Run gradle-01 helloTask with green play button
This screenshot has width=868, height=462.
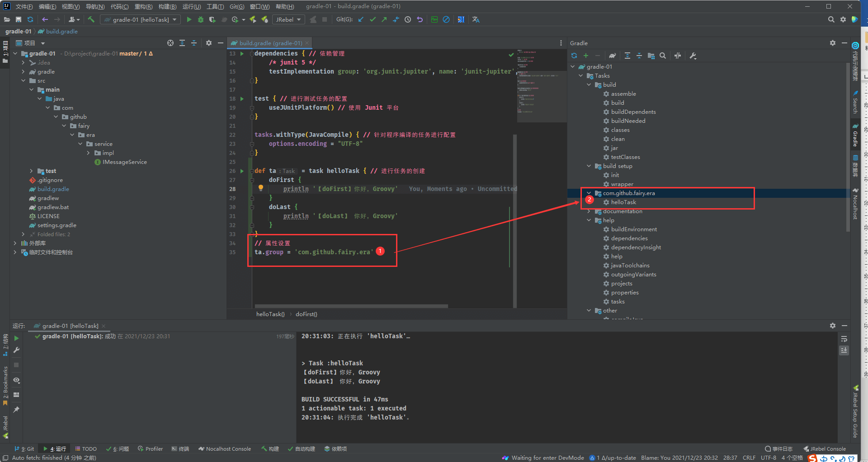(189, 19)
